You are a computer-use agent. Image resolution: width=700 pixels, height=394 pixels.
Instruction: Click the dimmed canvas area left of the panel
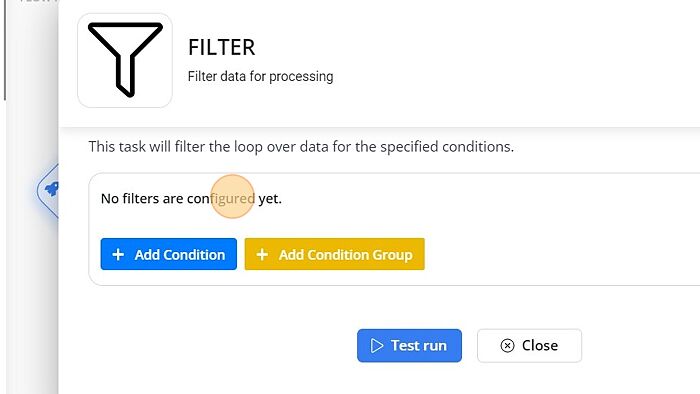pyautogui.click(x=29, y=290)
